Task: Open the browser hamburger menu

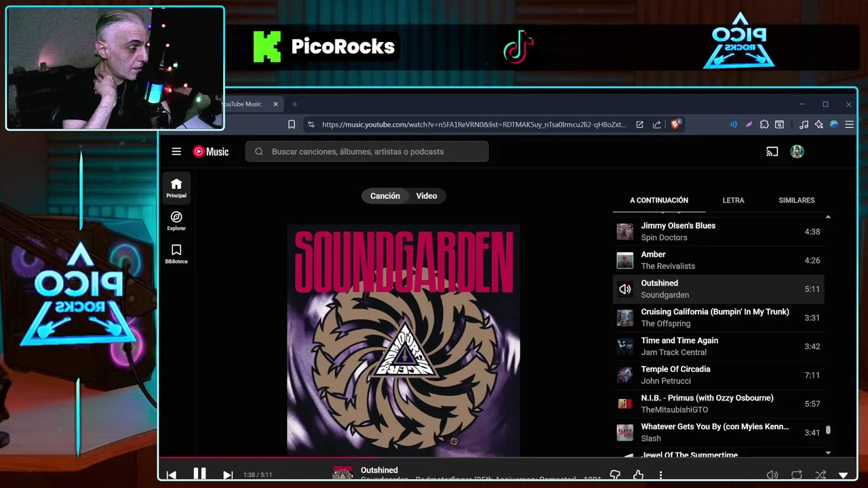Action: point(849,125)
